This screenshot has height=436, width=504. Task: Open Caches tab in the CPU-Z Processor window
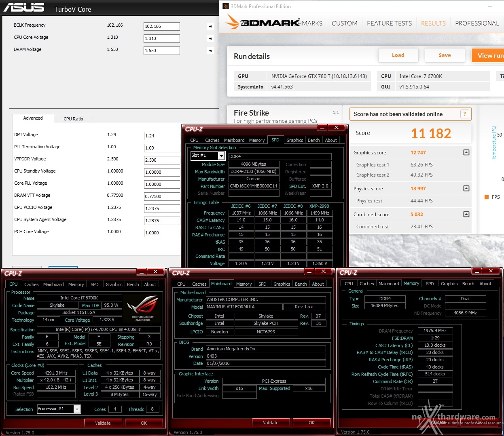31,284
